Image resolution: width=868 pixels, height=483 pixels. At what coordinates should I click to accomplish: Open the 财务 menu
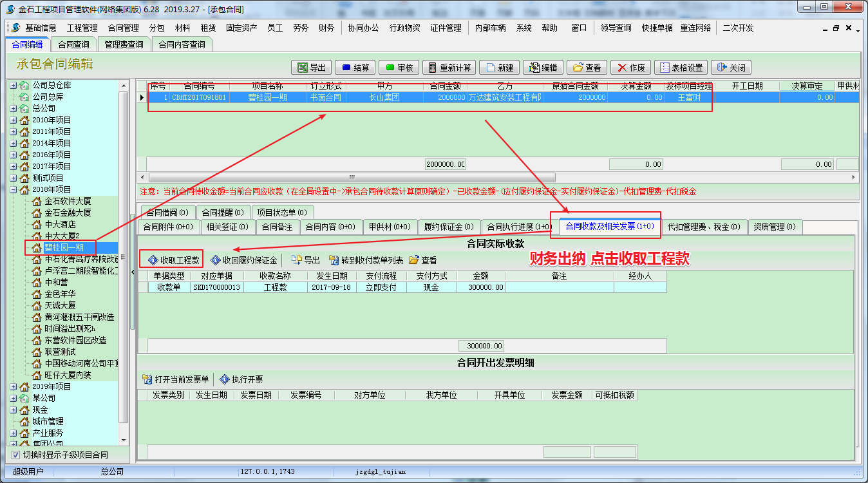click(326, 28)
